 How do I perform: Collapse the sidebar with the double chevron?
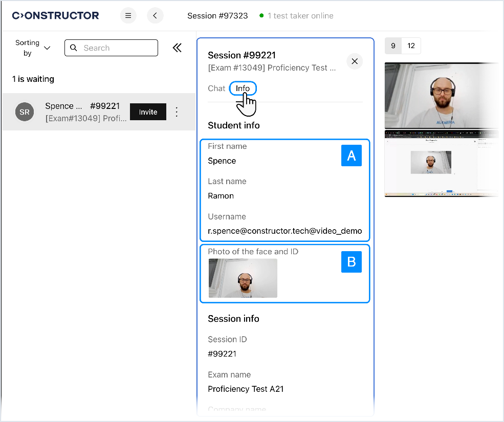177,48
